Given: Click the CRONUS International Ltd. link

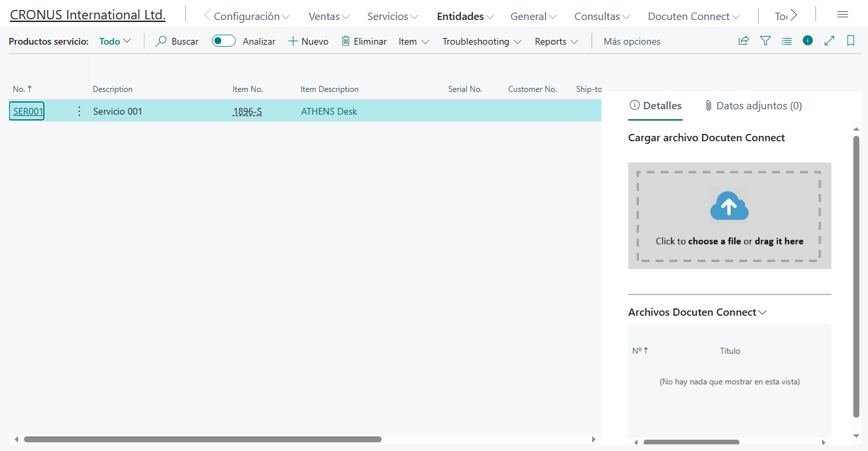Looking at the screenshot, I should pyautogui.click(x=87, y=14).
